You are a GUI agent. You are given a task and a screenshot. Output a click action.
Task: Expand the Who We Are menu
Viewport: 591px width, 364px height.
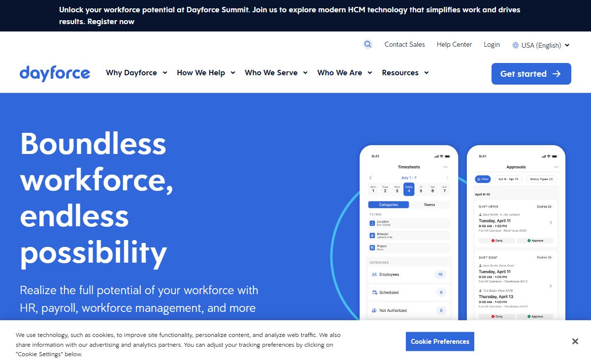(x=344, y=73)
